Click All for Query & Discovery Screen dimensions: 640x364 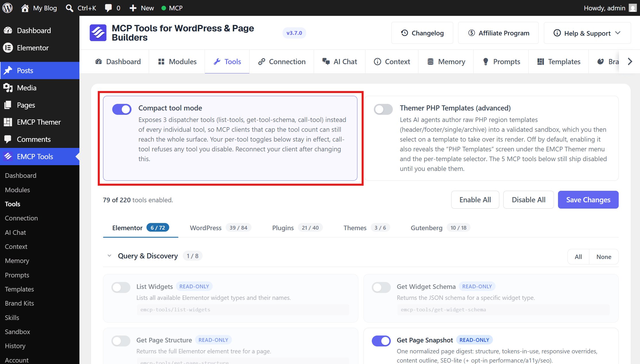point(578,257)
